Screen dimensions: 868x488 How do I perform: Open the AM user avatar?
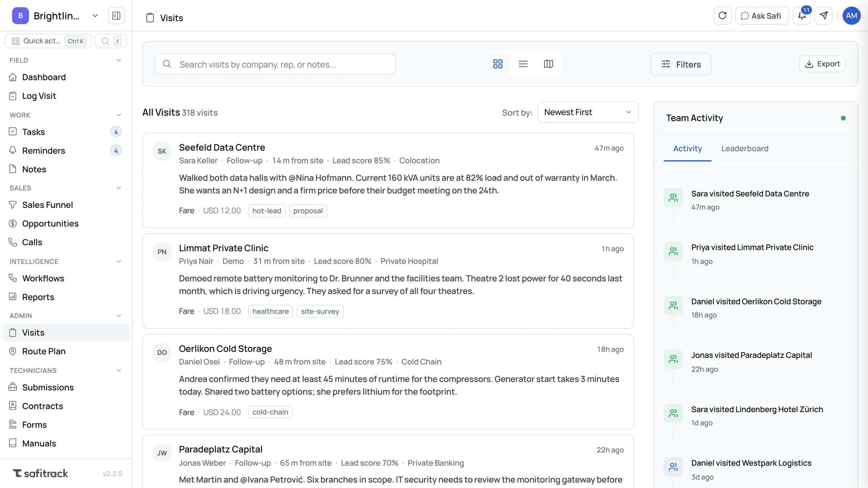(851, 16)
